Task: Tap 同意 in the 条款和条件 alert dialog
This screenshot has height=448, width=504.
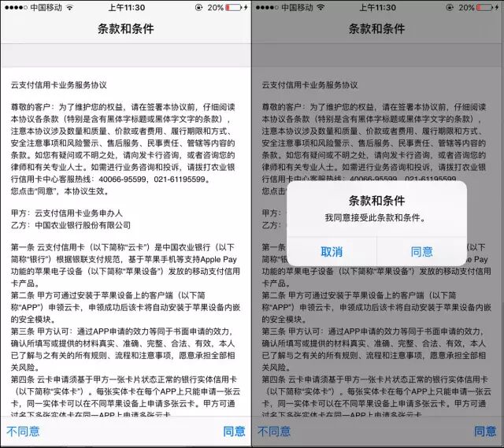Action: (421, 252)
